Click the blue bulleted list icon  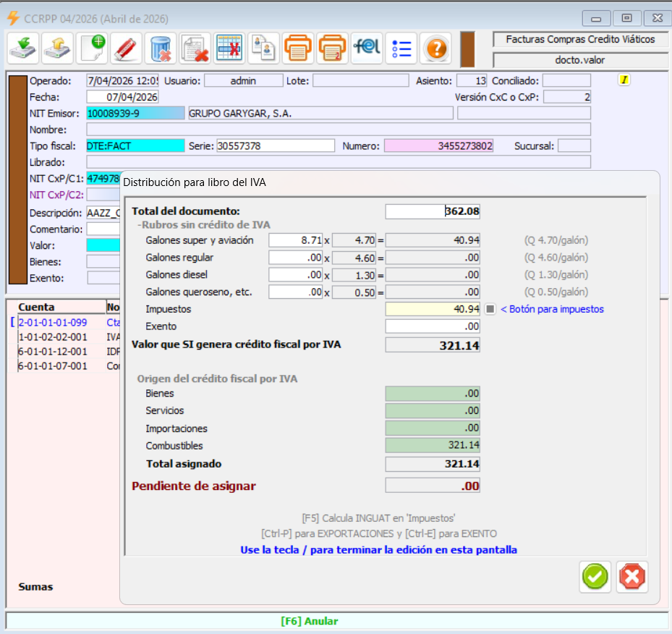(401, 48)
